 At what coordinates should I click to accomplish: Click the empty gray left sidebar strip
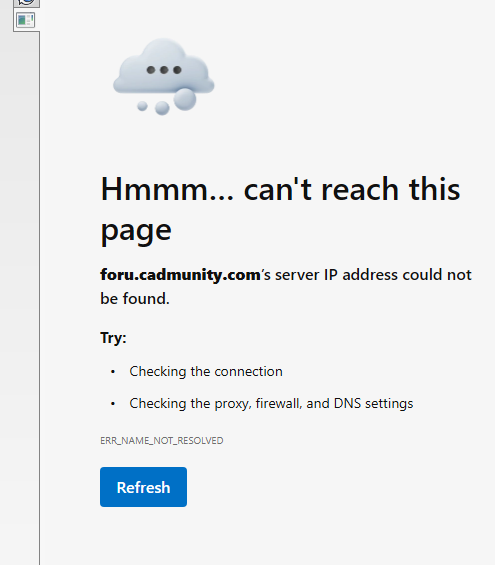(19, 288)
